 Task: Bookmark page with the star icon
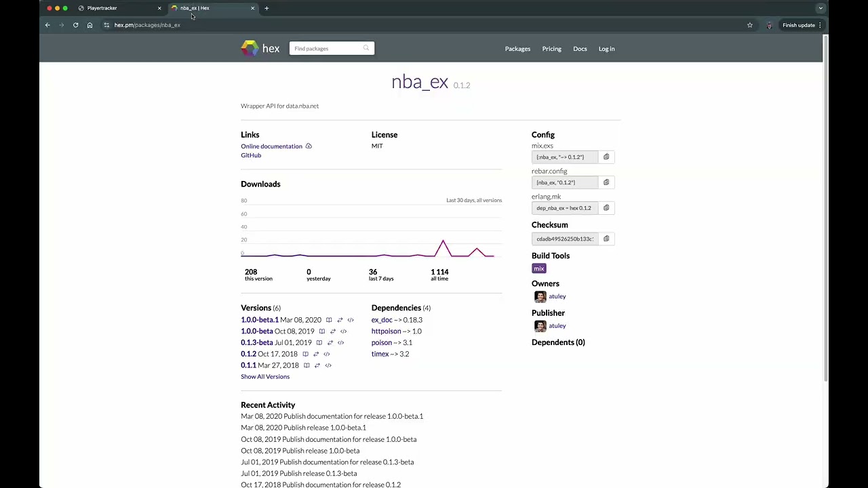[750, 25]
